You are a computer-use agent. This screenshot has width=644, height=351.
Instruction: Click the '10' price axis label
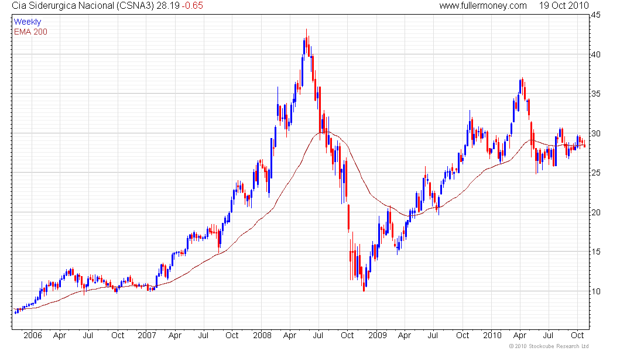pos(595,291)
